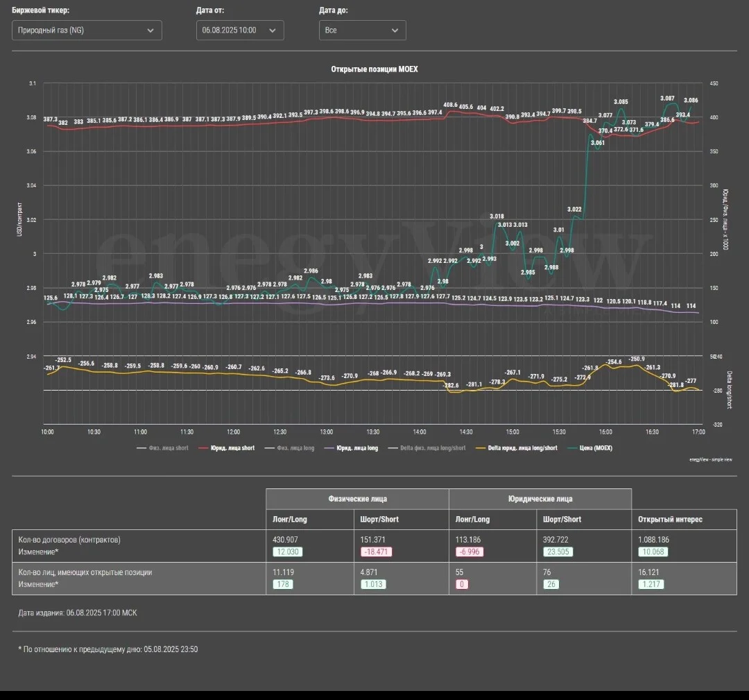This screenshot has width=749, height=700.
Task: Click the red -6.996 change badge
Action: click(470, 552)
